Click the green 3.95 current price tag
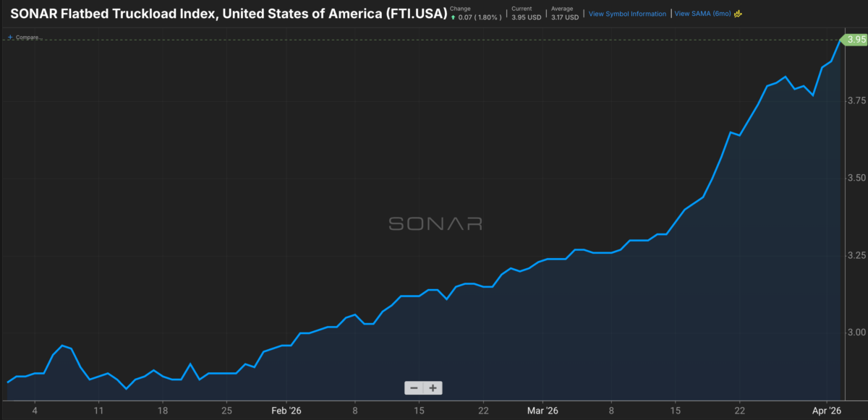Viewport: 868px width, 420px height. [856, 39]
